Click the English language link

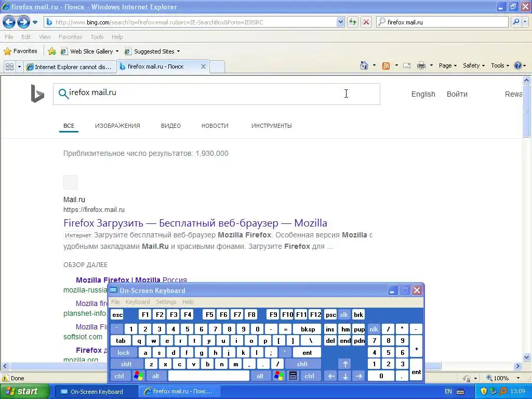click(423, 94)
